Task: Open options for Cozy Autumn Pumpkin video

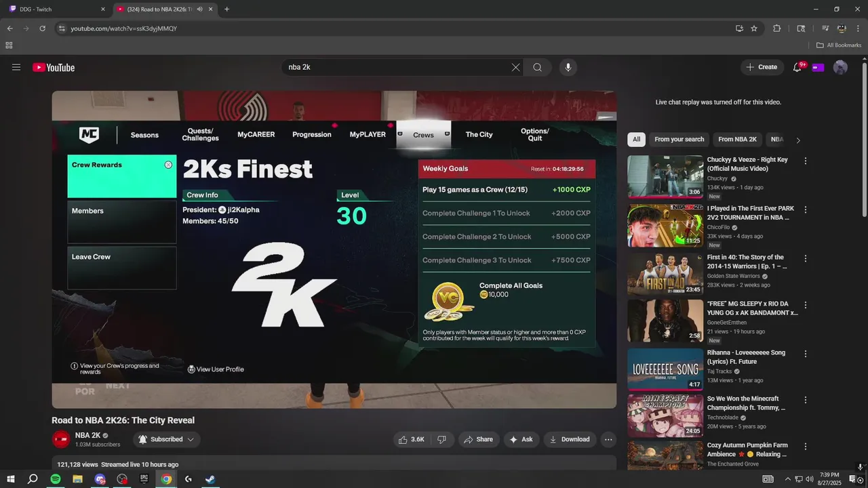Action: coord(806,447)
